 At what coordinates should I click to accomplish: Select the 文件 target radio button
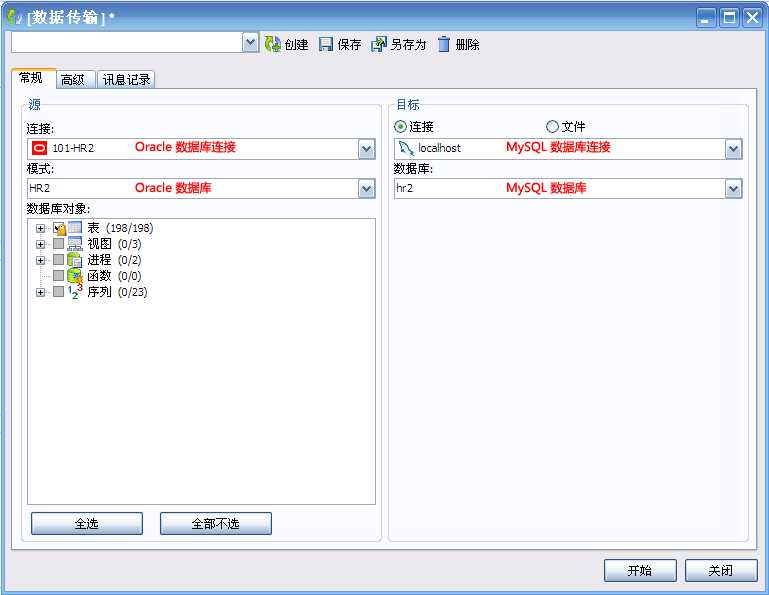552,127
